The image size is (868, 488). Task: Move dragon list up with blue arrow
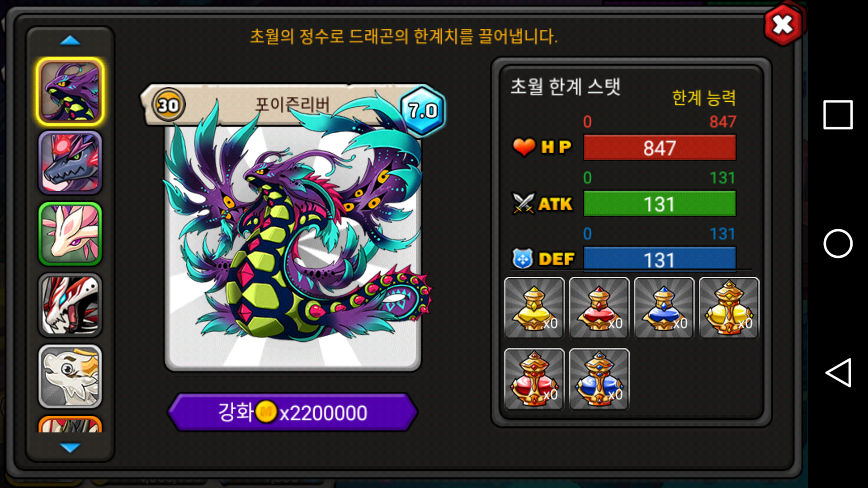click(x=70, y=41)
